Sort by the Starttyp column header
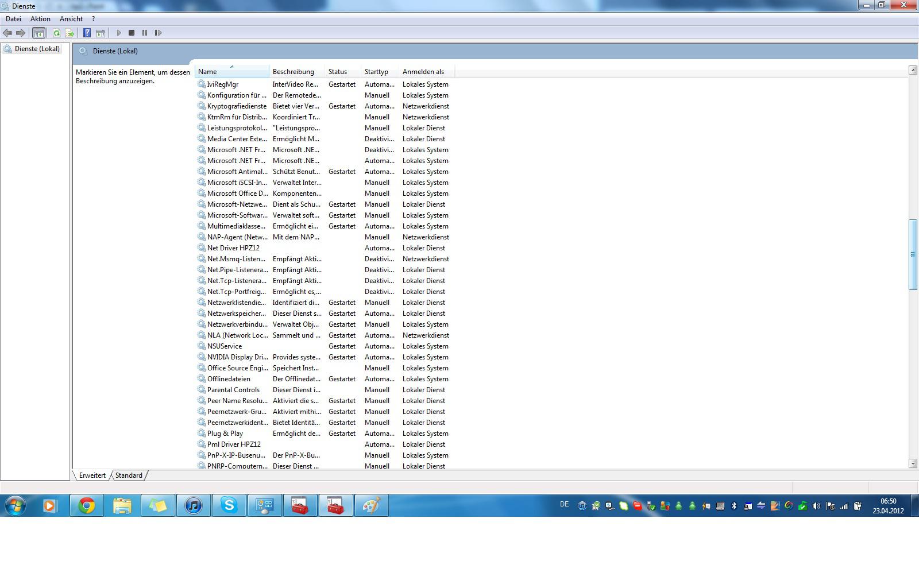The height and width of the screenshot is (588, 919). click(x=380, y=72)
